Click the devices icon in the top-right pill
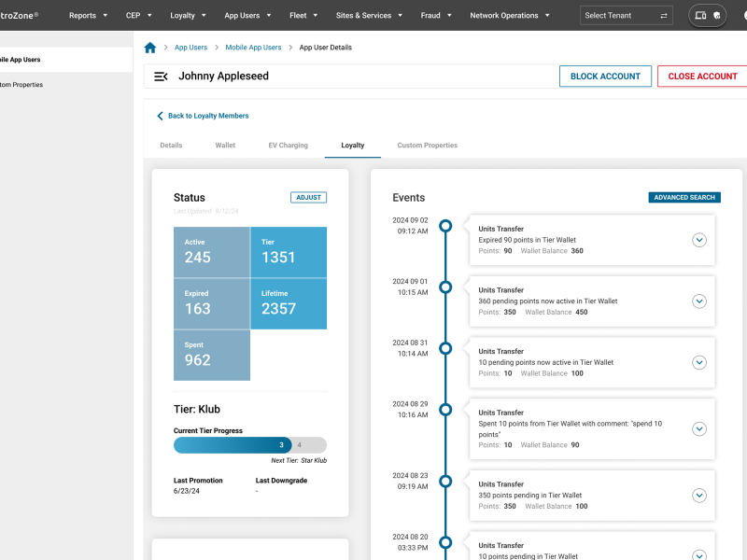 point(701,16)
